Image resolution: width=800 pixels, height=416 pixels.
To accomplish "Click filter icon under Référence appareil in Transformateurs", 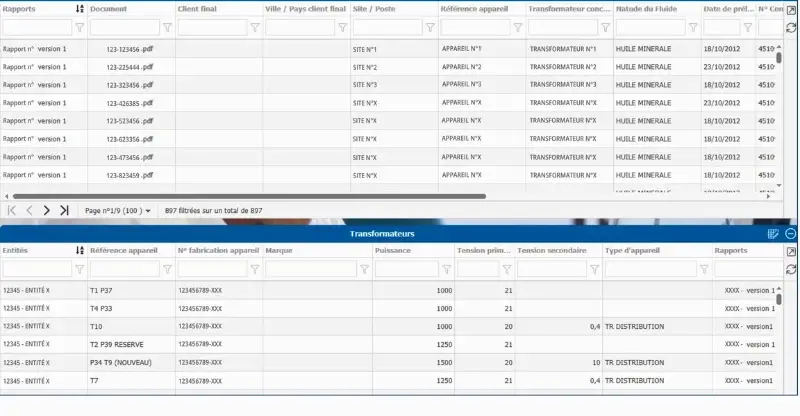I will (167, 269).
